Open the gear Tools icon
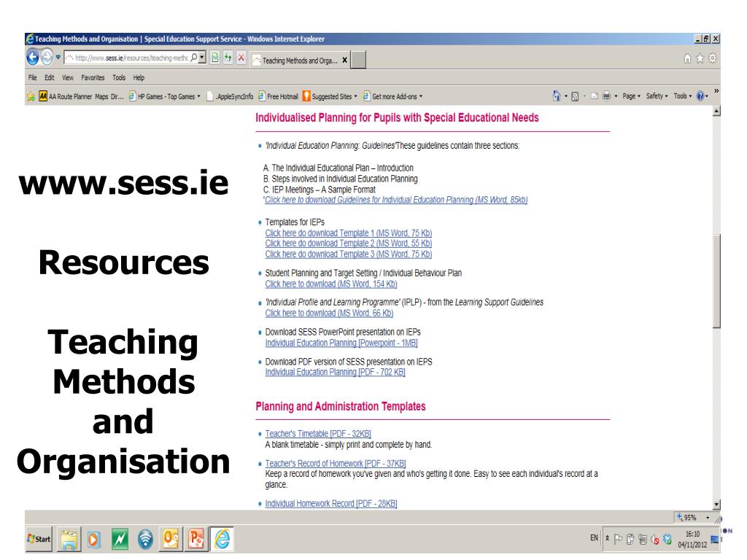 click(x=713, y=58)
